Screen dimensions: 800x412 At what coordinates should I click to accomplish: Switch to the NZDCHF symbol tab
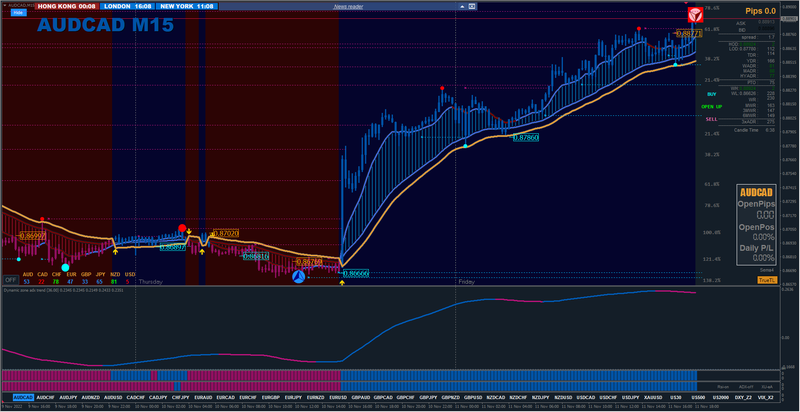pos(518,397)
